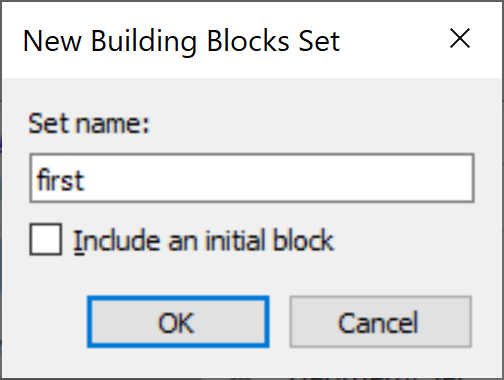Click empty area of Set name box

point(280,178)
